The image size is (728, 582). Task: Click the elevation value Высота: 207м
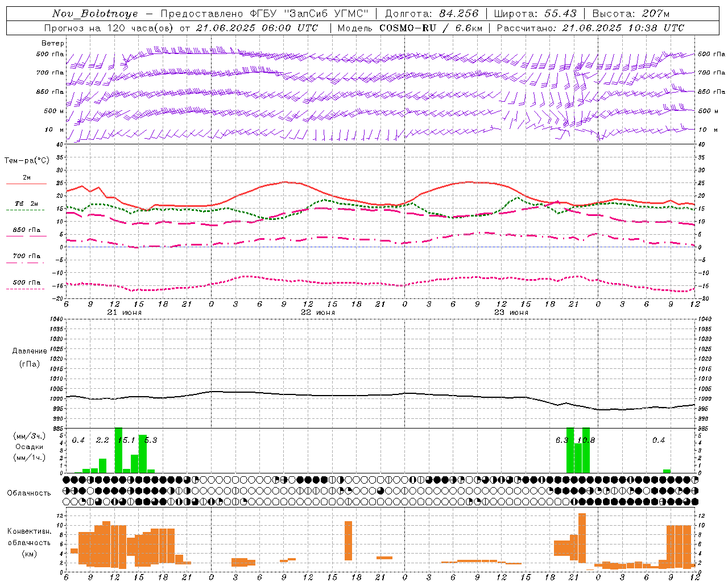(x=631, y=14)
